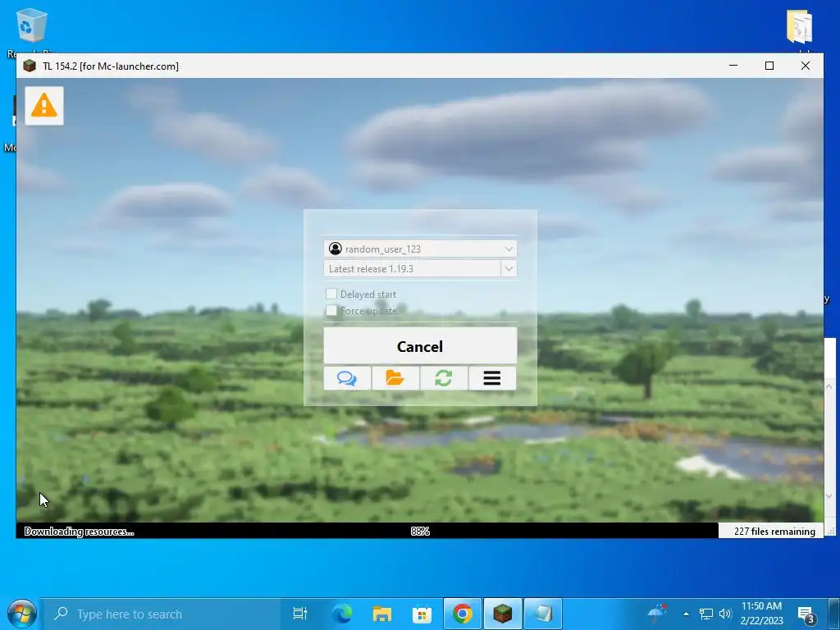The width and height of the screenshot is (840, 630).
Task: Click the volume speaker tray icon
Action: tap(725, 614)
